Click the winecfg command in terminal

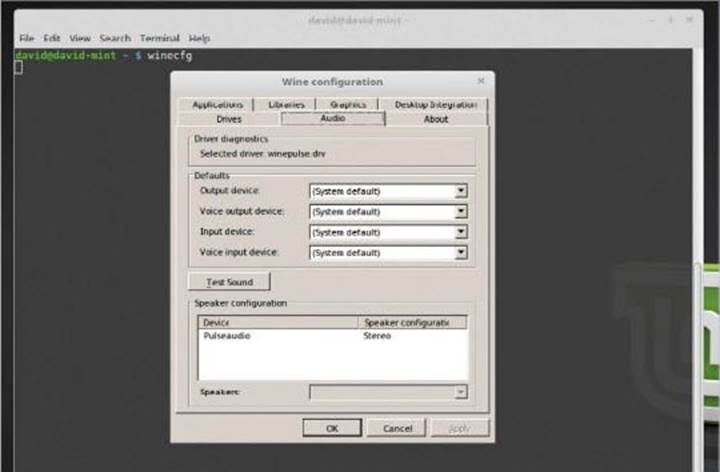coord(169,56)
